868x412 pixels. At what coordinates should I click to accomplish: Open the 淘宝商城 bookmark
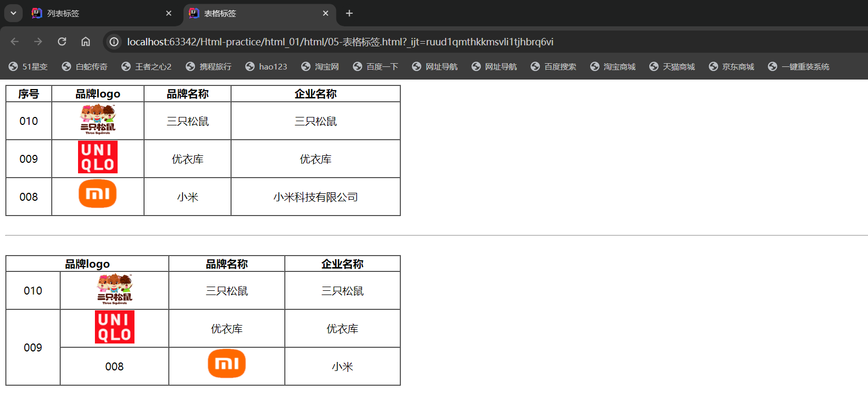coord(613,66)
